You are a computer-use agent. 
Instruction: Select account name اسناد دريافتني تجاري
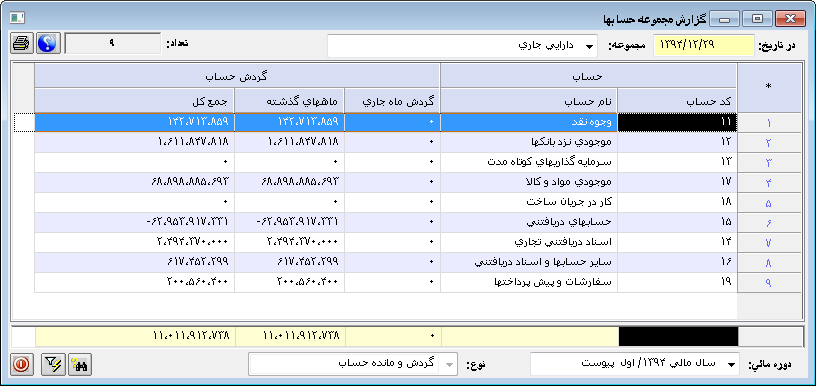[x=529, y=242]
